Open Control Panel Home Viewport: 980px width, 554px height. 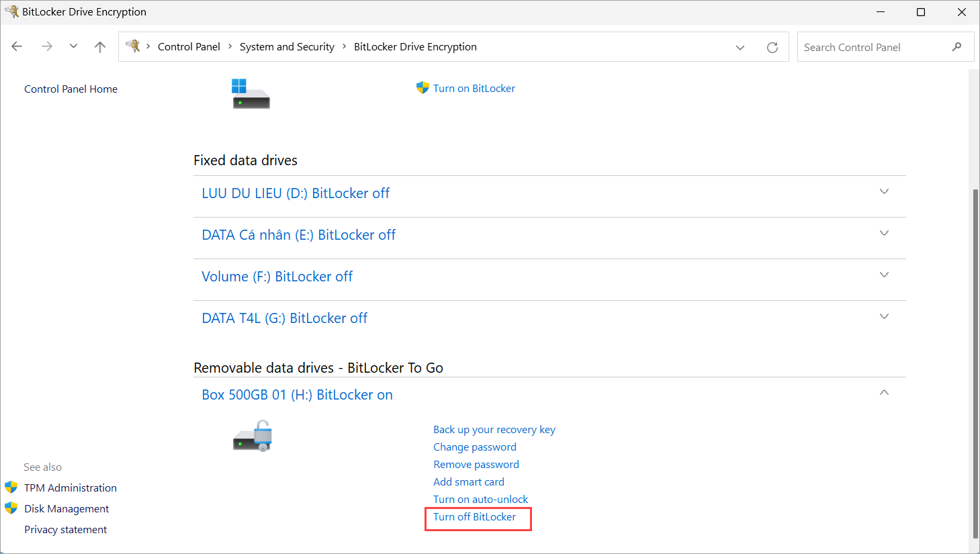[71, 89]
